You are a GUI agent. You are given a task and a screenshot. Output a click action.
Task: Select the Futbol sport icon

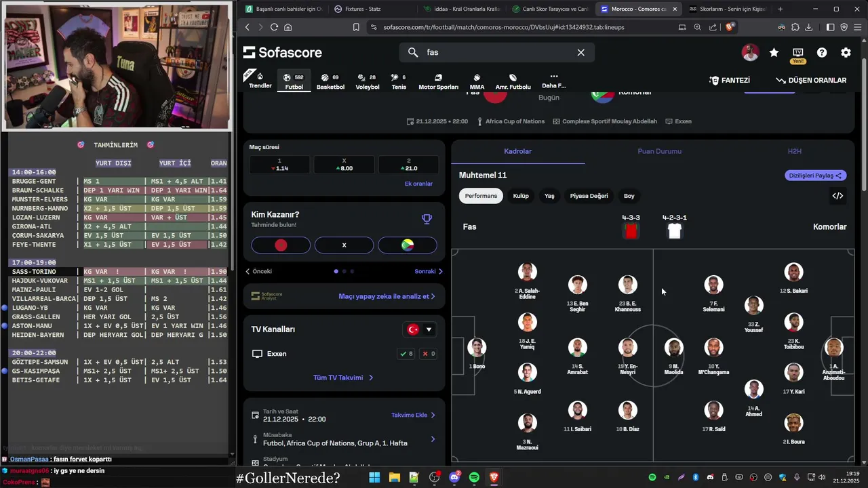294,81
